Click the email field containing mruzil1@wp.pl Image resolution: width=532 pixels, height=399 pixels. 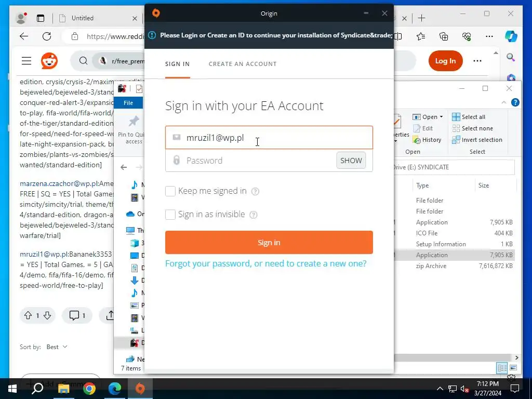tap(269, 137)
